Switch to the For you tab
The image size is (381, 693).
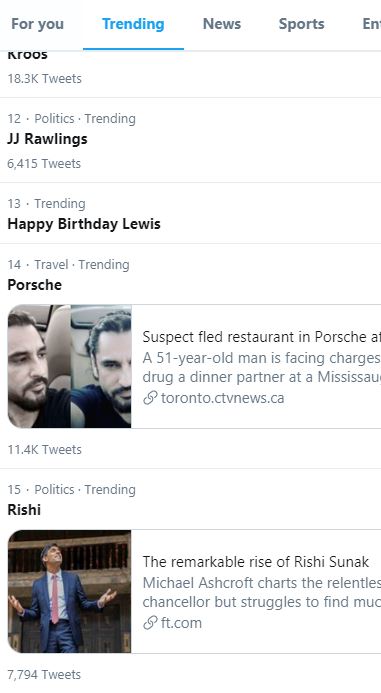(38, 24)
